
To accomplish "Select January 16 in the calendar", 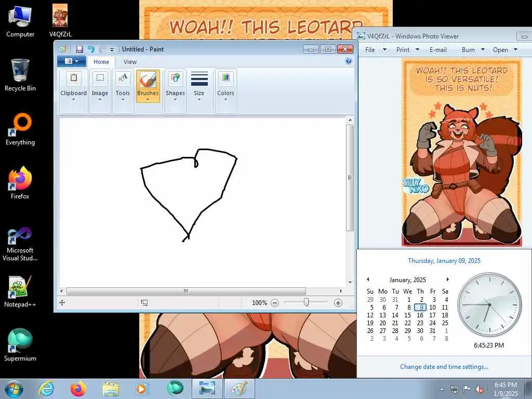I will click(x=420, y=315).
